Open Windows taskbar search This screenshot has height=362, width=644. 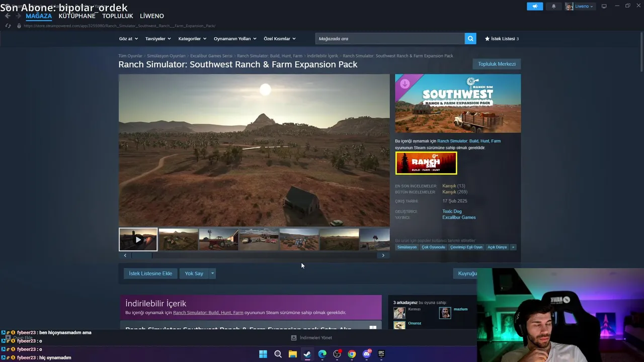[x=278, y=354]
